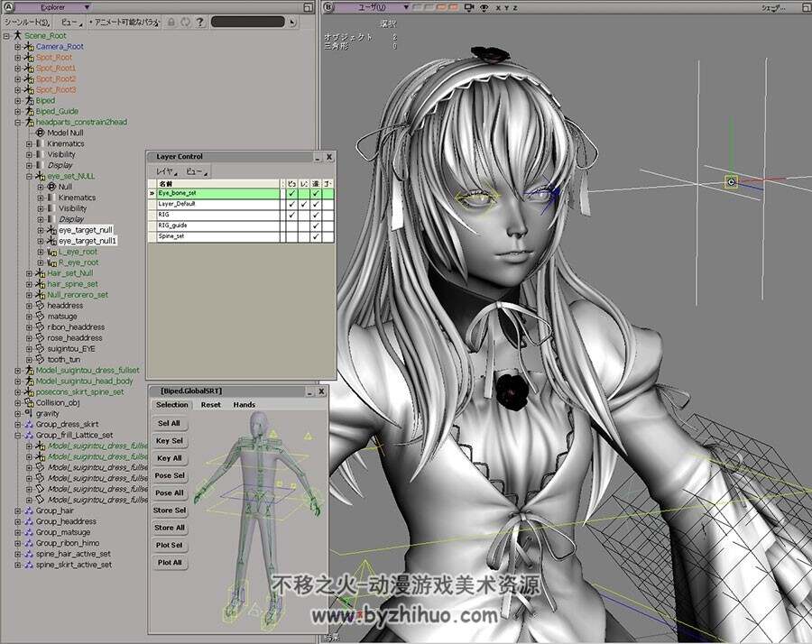Viewport: 812px width, 644px height.
Task: Click the Plot All button
Action: [x=170, y=563]
